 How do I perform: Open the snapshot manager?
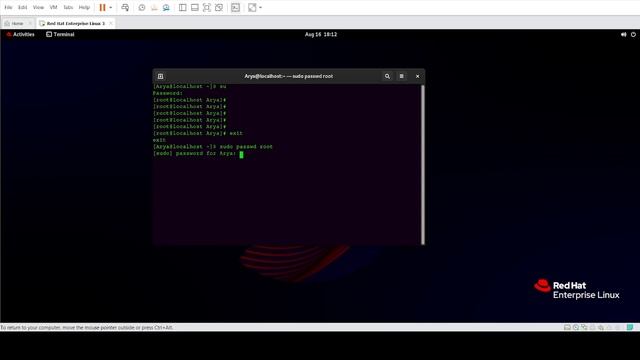[x=166, y=7]
